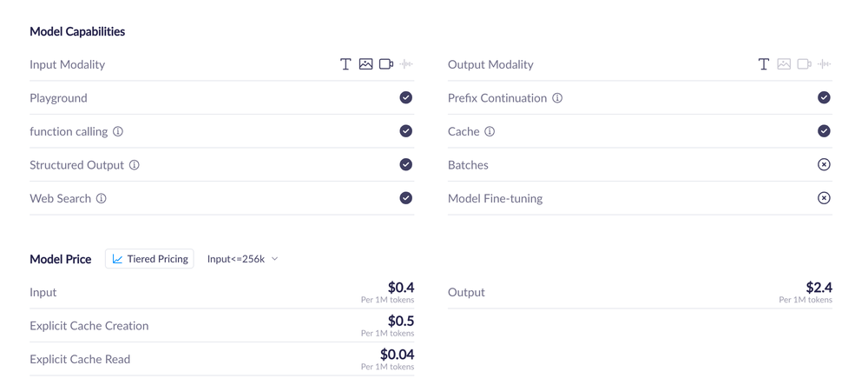This screenshot has height=385, width=868.
Task: Click the Tiered Pricing button
Action: [x=149, y=259]
